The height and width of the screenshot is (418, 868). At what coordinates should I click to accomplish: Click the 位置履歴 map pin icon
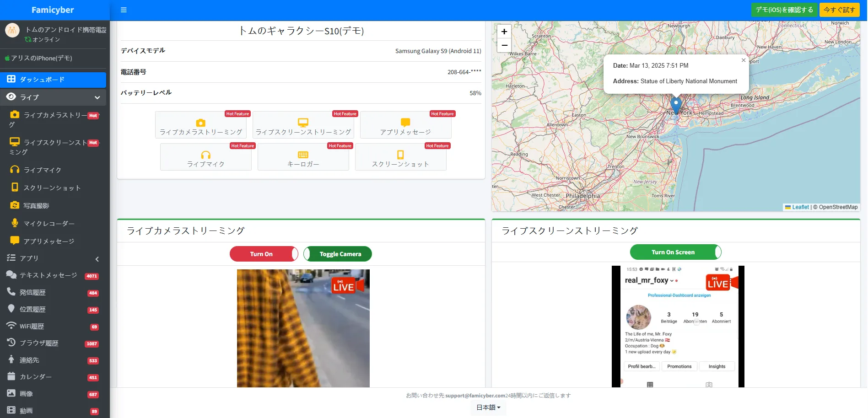11,309
